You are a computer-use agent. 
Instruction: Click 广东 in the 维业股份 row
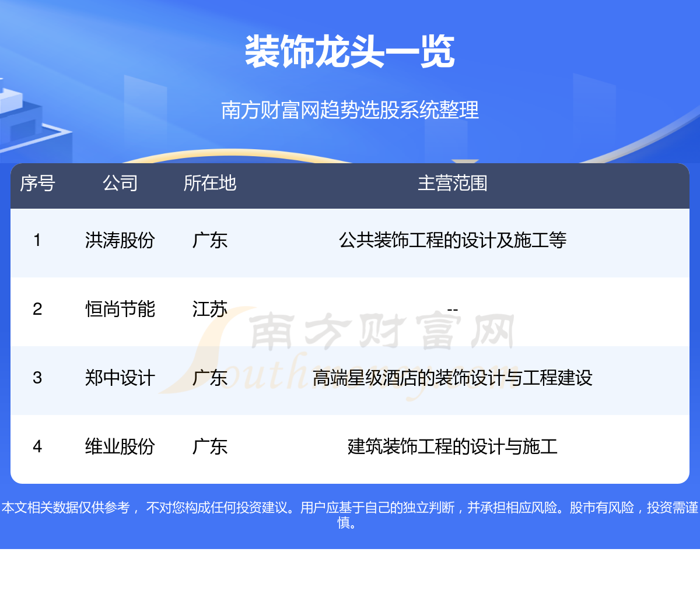tap(210, 446)
